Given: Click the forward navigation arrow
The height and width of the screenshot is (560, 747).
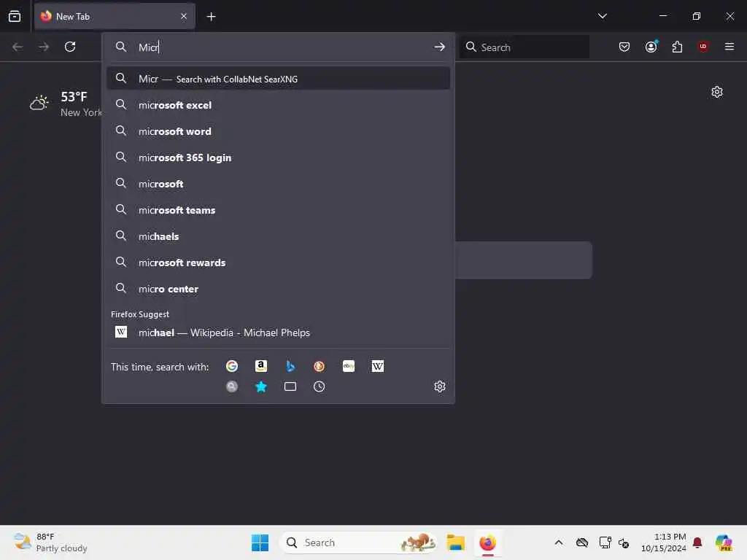Looking at the screenshot, I should [44, 47].
